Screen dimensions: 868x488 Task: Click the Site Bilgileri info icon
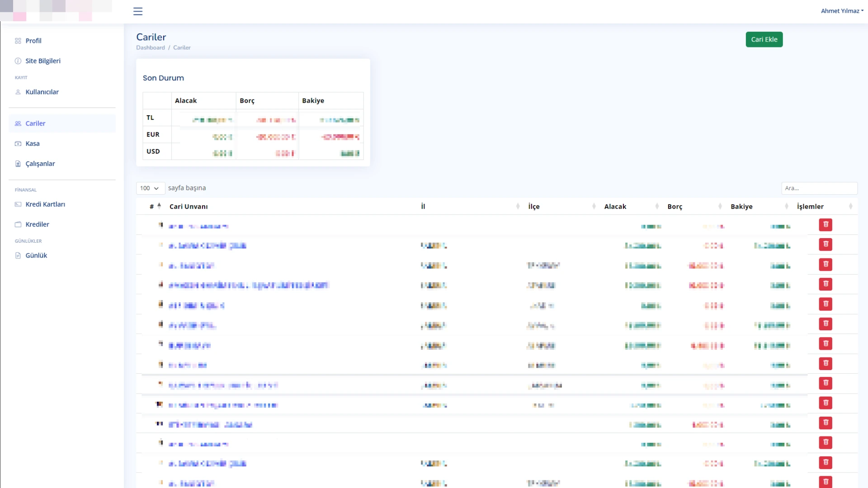click(x=18, y=61)
